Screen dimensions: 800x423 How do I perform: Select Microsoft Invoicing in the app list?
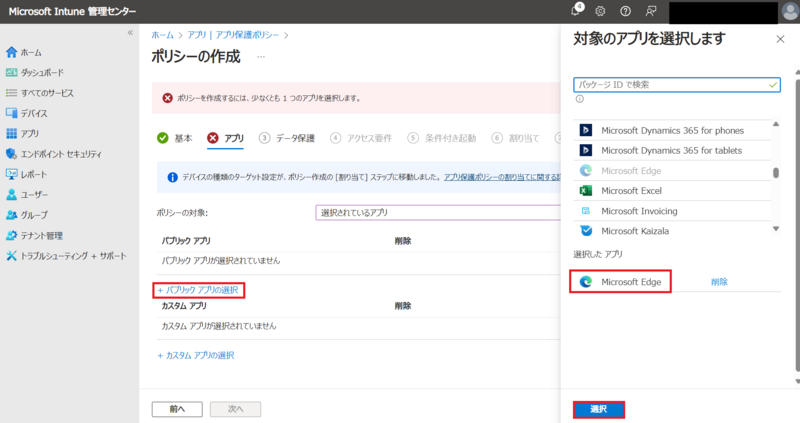point(672,211)
